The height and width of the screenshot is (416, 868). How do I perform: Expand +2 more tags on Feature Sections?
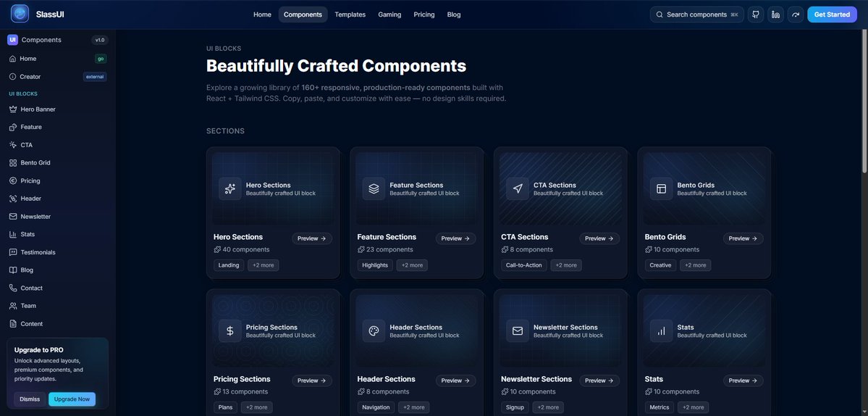(412, 265)
